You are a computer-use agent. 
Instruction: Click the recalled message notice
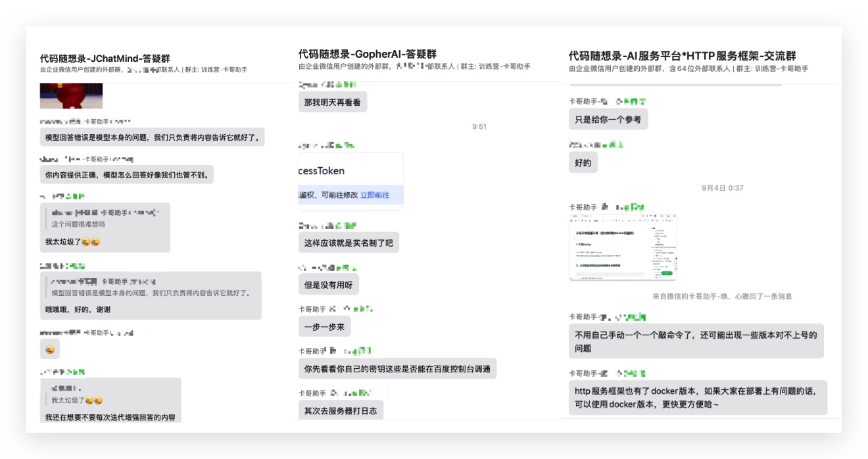coord(722,297)
